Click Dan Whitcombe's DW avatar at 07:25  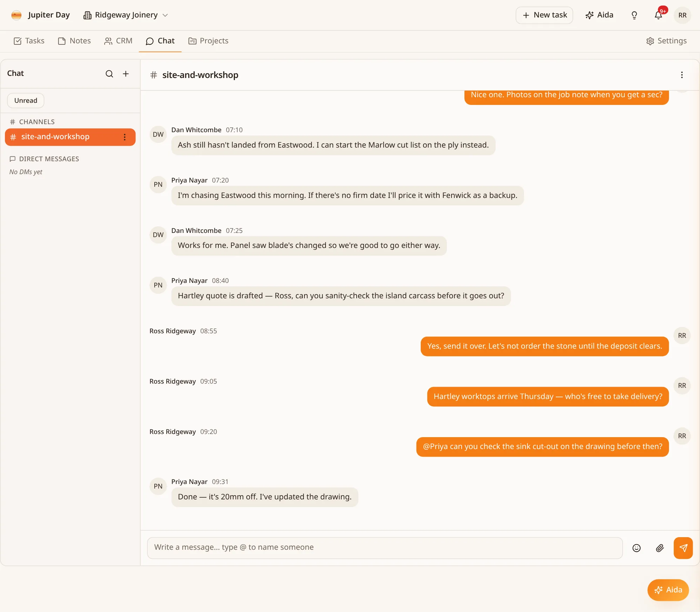[158, 235]
